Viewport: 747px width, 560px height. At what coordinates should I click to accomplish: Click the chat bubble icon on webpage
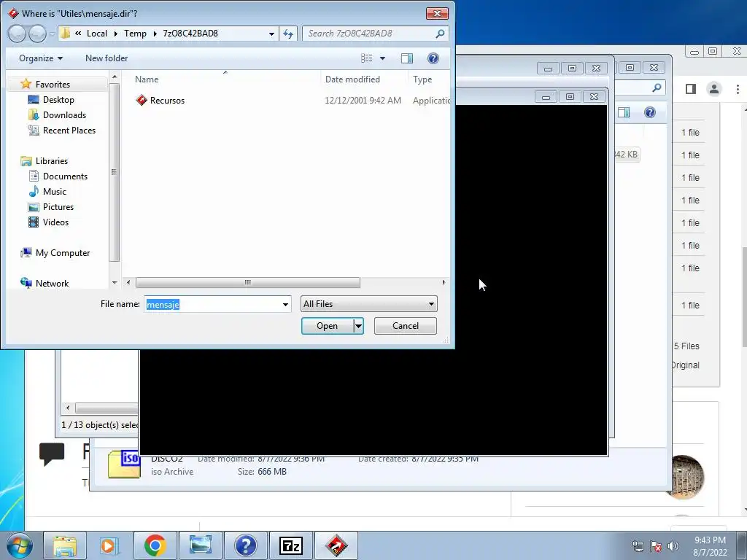pyautogui.click(x=52, y=454)
